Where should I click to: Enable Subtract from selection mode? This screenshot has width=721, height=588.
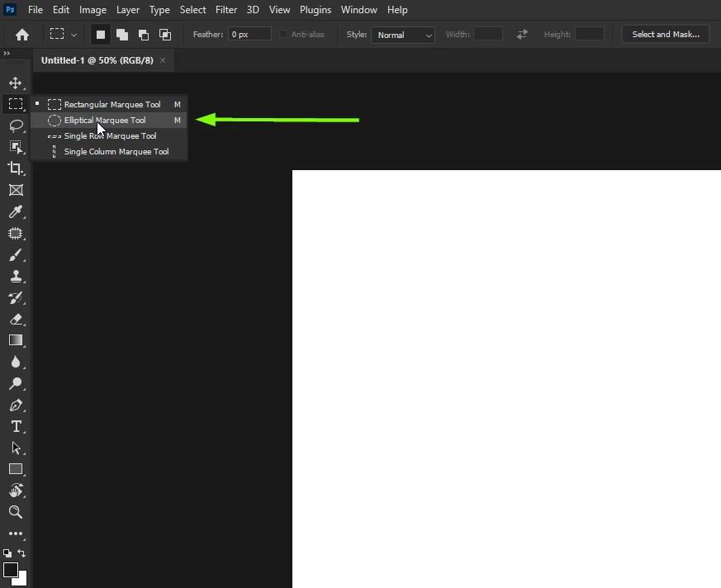(x=144, y=35)
